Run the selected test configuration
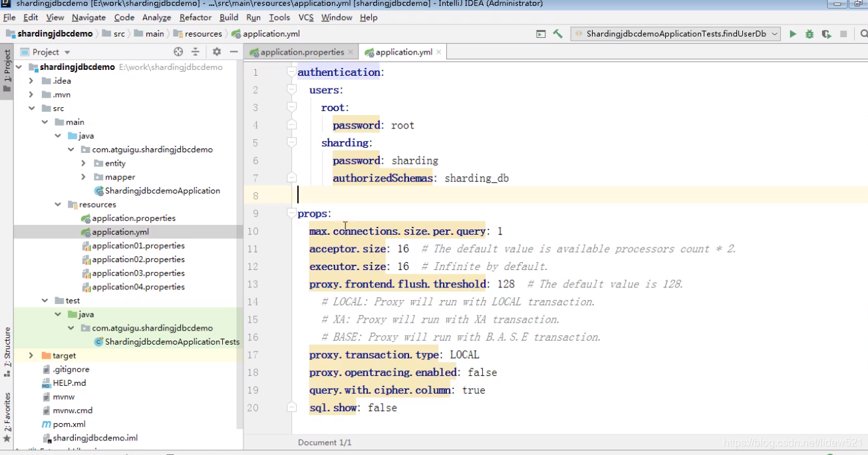Viewport: 868px width, 455px height. coord(793,34)
